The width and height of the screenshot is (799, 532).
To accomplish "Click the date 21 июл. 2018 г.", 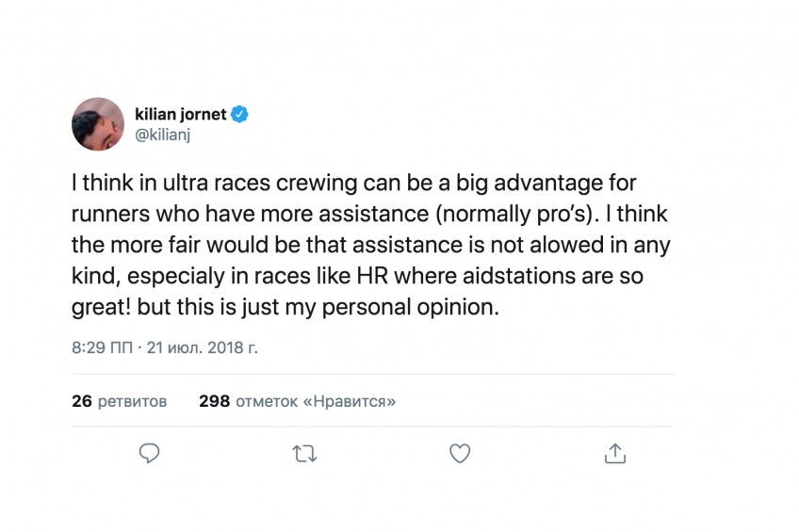I will click(203, 347).
